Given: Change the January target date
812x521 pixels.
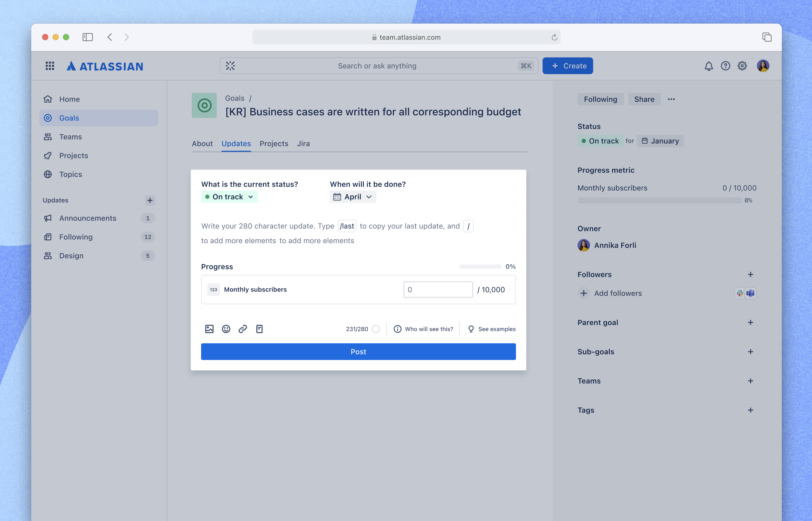Looking at the screenshot, I should pos(660,141).
